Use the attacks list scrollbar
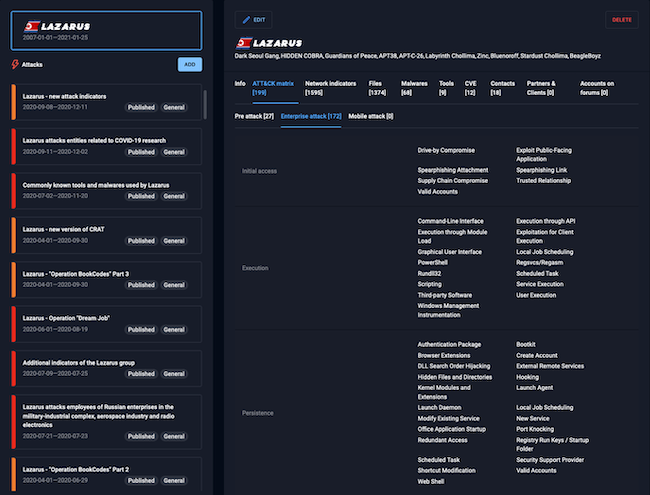The image size is (650, 495). click(x=205, y=104)
